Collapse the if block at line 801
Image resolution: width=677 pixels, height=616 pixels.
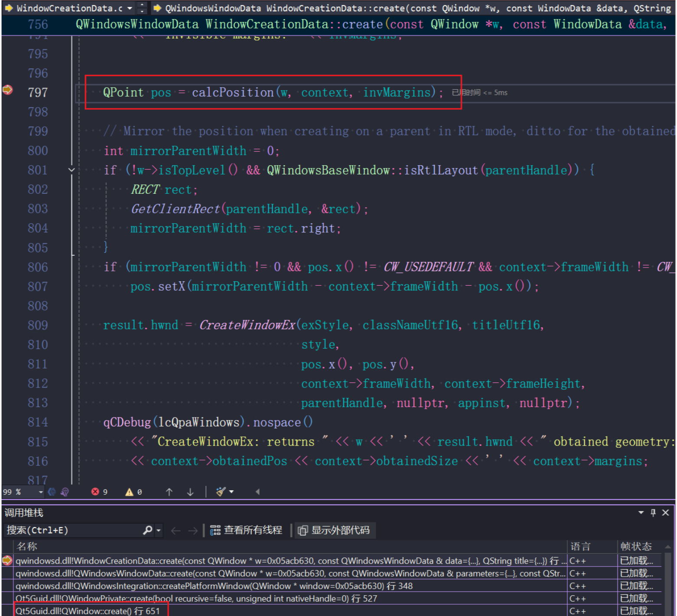coord(72,170)
